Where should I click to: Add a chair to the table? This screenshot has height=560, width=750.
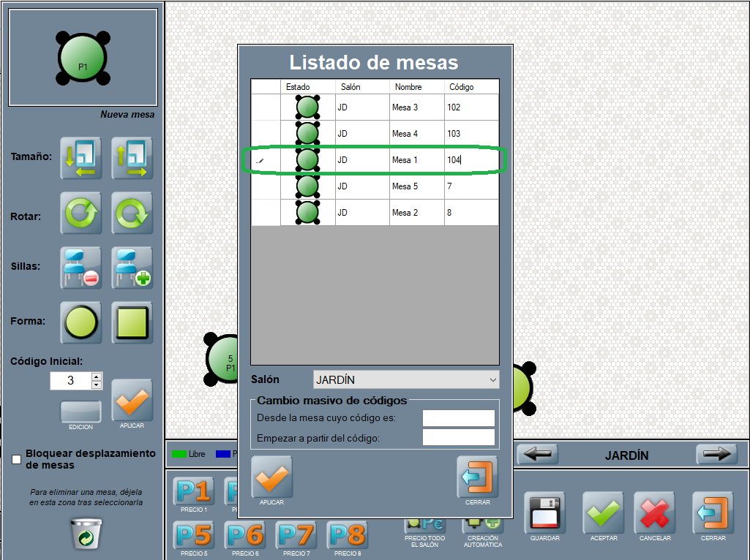(x=132, y=268)
